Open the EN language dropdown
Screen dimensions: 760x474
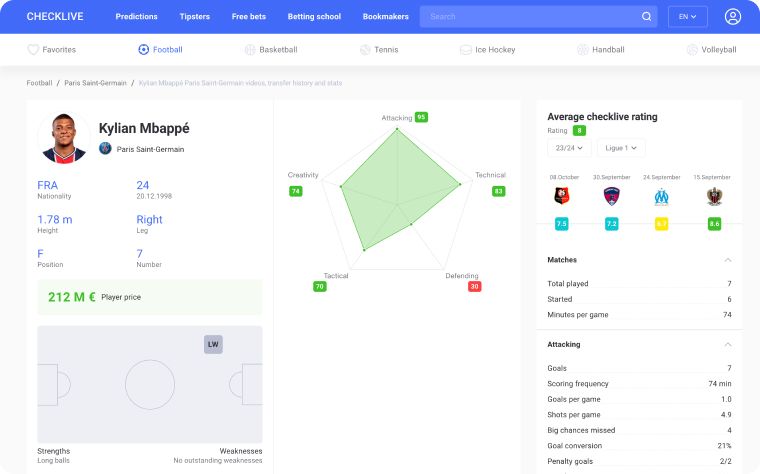[x=687, y=16]
